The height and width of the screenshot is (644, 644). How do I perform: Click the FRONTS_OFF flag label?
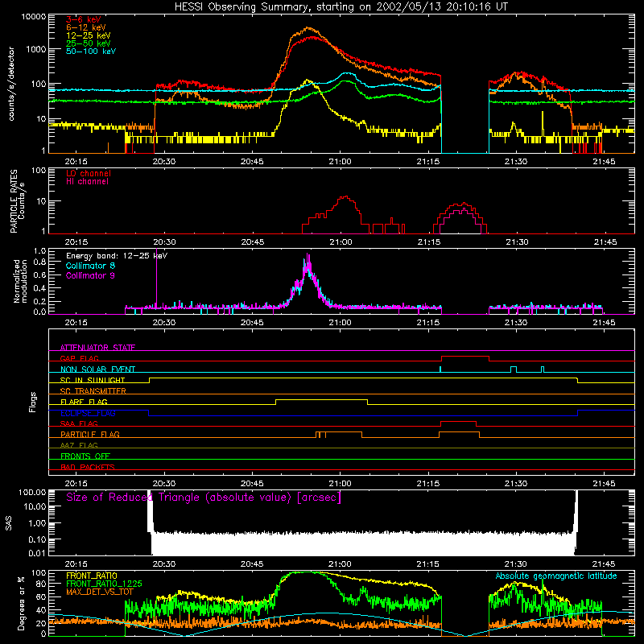coord(85,456)
